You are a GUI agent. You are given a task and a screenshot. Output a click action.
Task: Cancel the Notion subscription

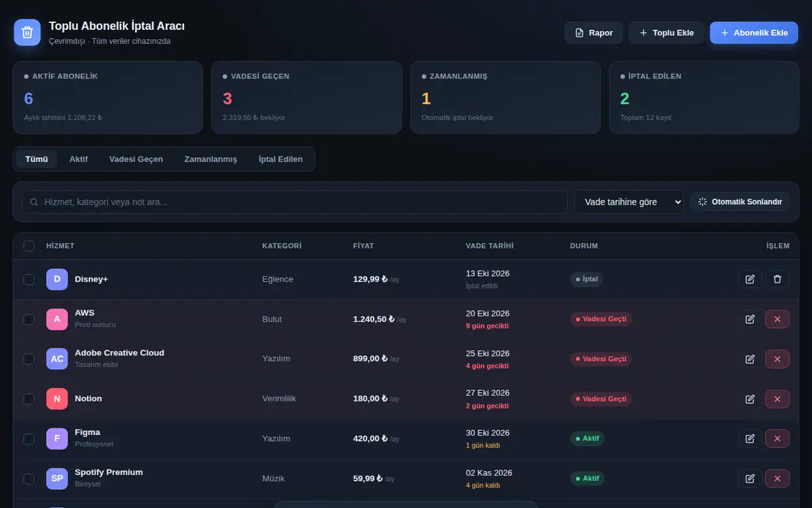pyautogui.click(x=777, y=399)
